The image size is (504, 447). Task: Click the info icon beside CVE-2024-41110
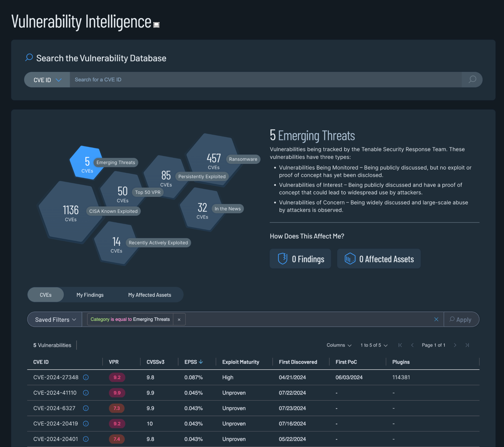pos(86,393)
